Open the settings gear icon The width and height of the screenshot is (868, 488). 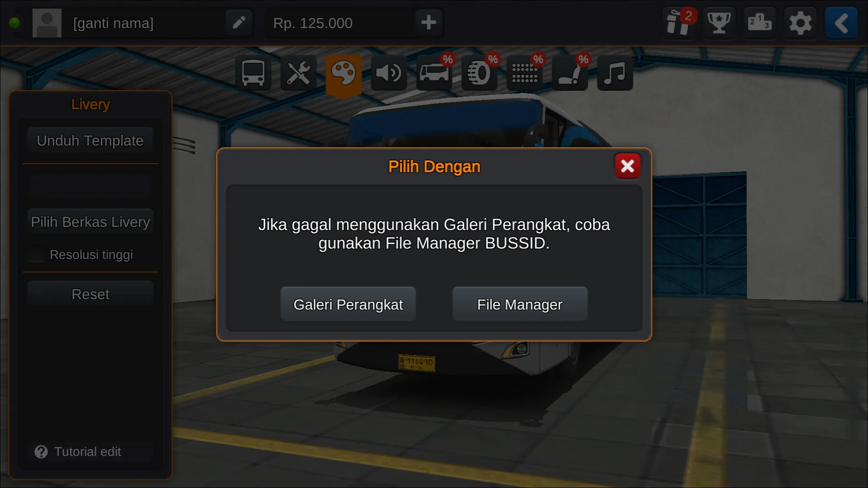[x=800, y=23]
